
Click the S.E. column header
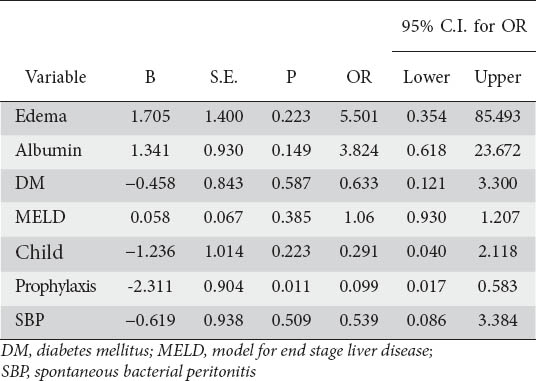224,77
